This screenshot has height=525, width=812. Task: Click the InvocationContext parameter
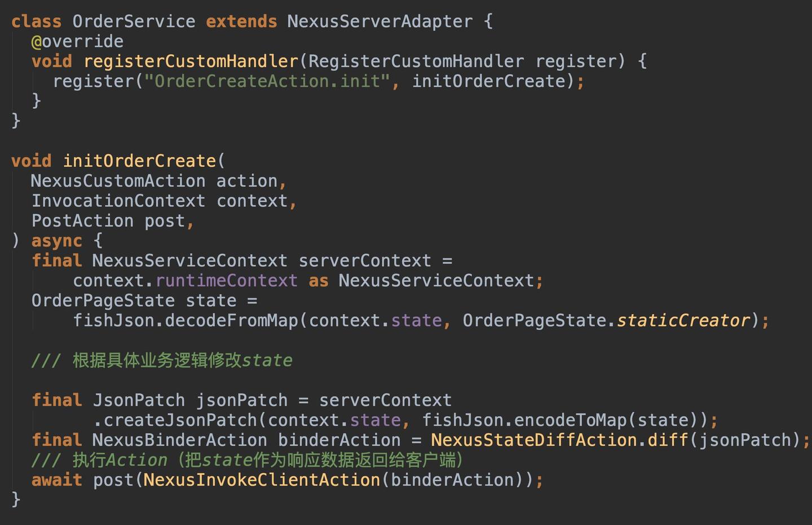click(117, 201)
